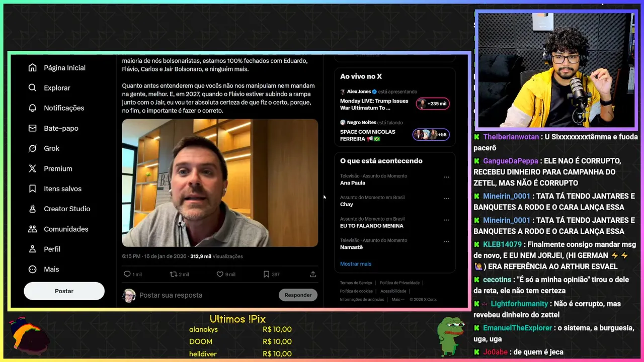Open Negro Noites space participants badge
The width and height of the screenshot is (644, 362).
click(431, 134)
